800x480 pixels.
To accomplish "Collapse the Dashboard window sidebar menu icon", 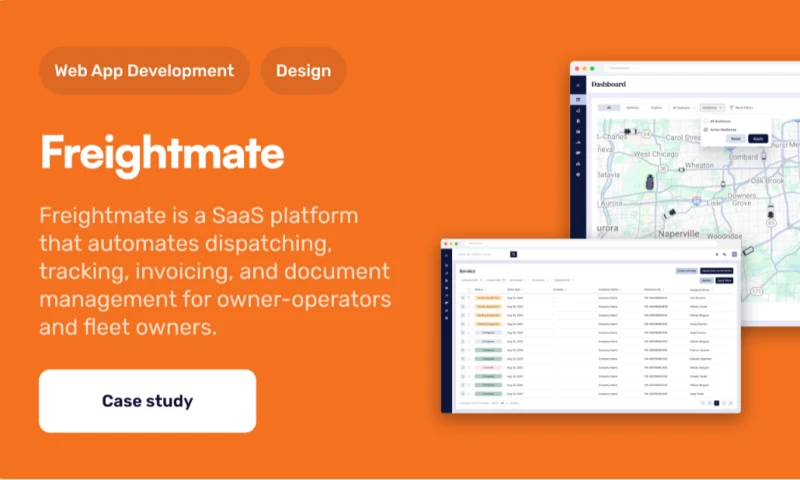I will [578, 85].
